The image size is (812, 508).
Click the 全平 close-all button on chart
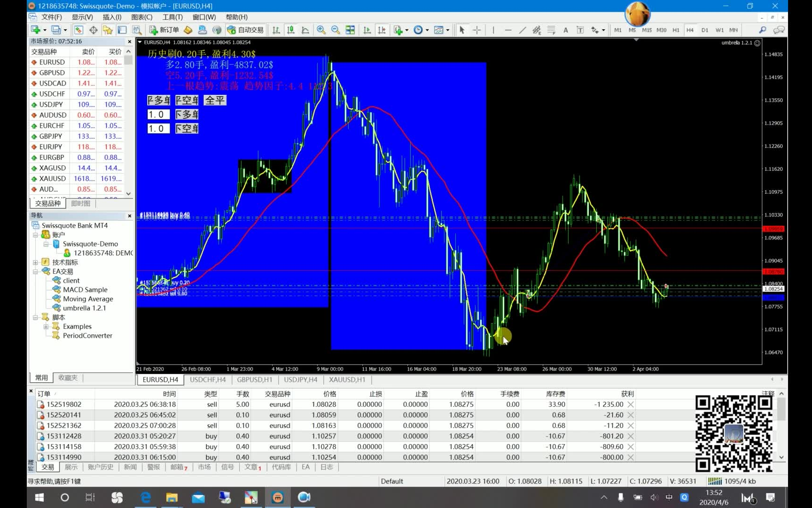click(215, 100)
